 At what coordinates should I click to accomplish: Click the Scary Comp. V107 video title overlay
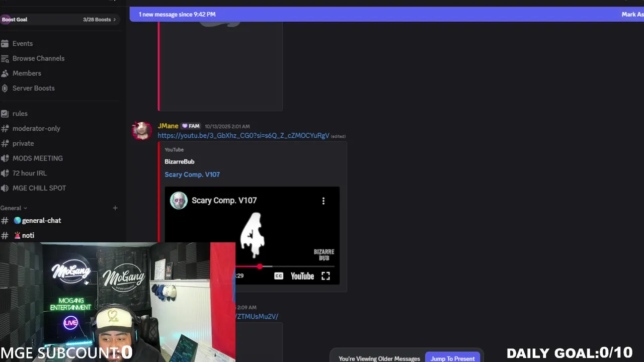224,200
